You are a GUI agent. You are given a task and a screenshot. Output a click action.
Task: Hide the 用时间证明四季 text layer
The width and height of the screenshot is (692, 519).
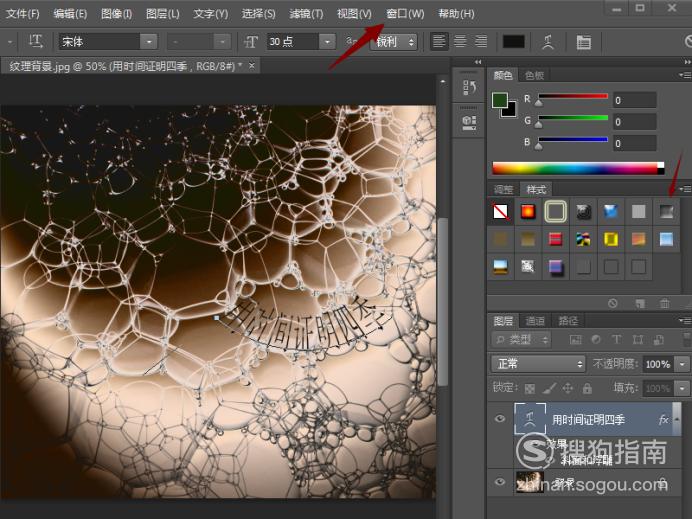coord(500,418)
